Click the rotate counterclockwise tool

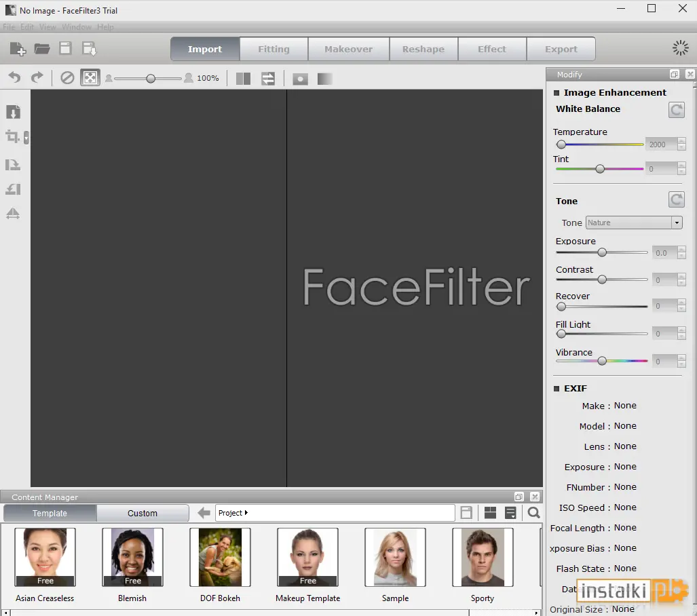point(13,189)
